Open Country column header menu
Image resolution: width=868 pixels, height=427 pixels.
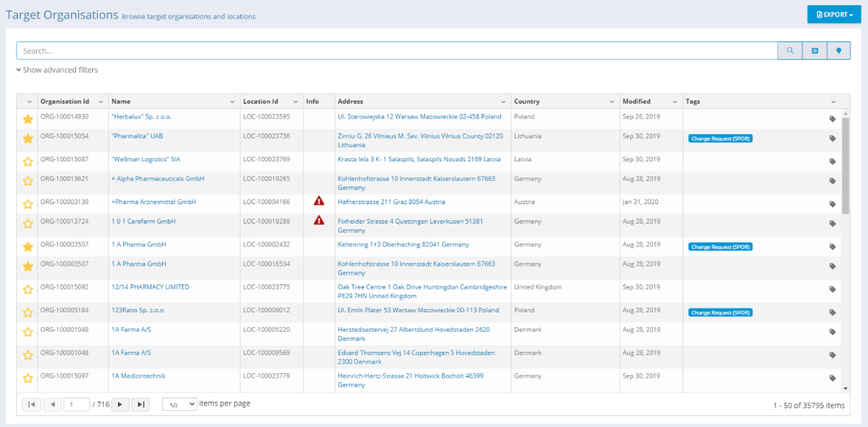(x=612, y=102)
